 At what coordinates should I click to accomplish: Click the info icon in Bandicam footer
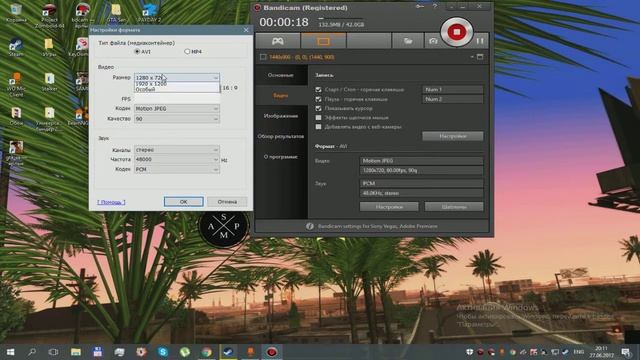[x=310, y=226]
